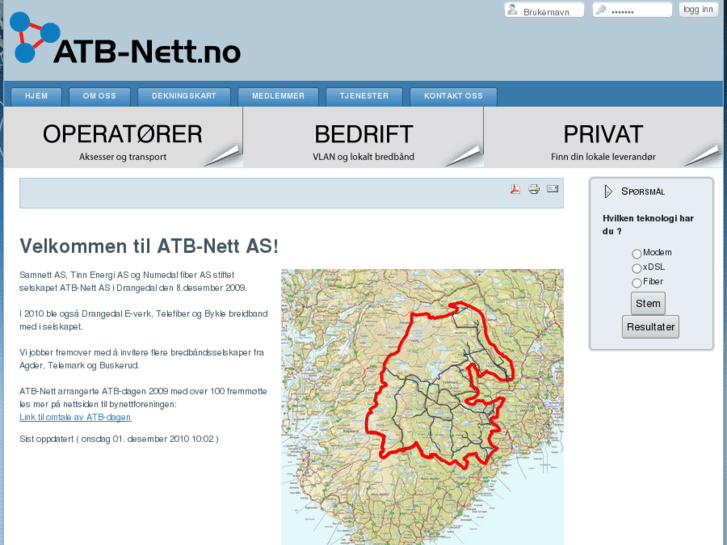Open the BEDRIFT banner
This screenshot has width=727, height=545.
[363, 138]
